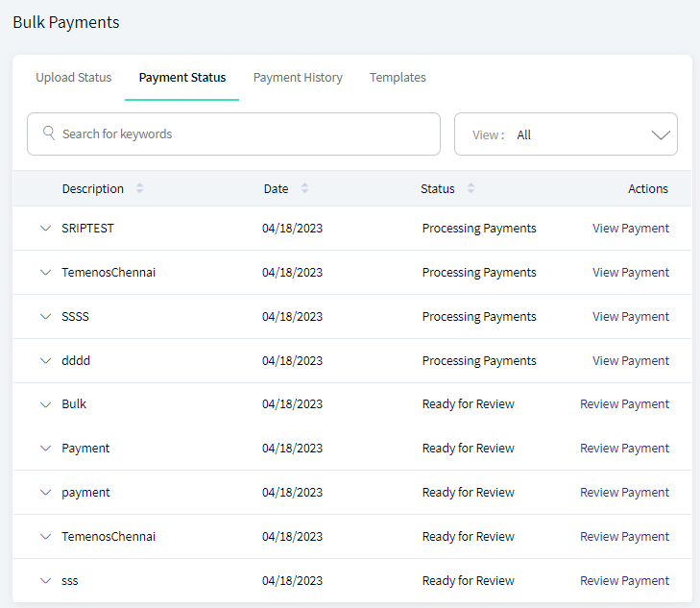The height and width of the screenshot is (608, 700).
Task: Expand the SRIPTEST row
Action: click(45, 228)
